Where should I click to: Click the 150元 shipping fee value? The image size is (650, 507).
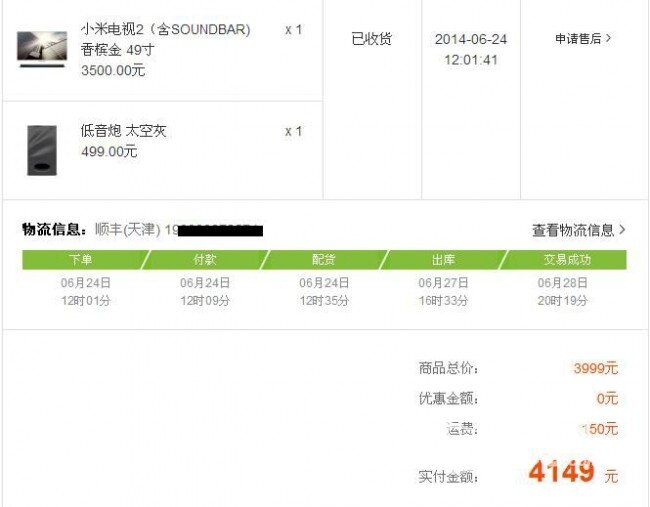(600, 429)
